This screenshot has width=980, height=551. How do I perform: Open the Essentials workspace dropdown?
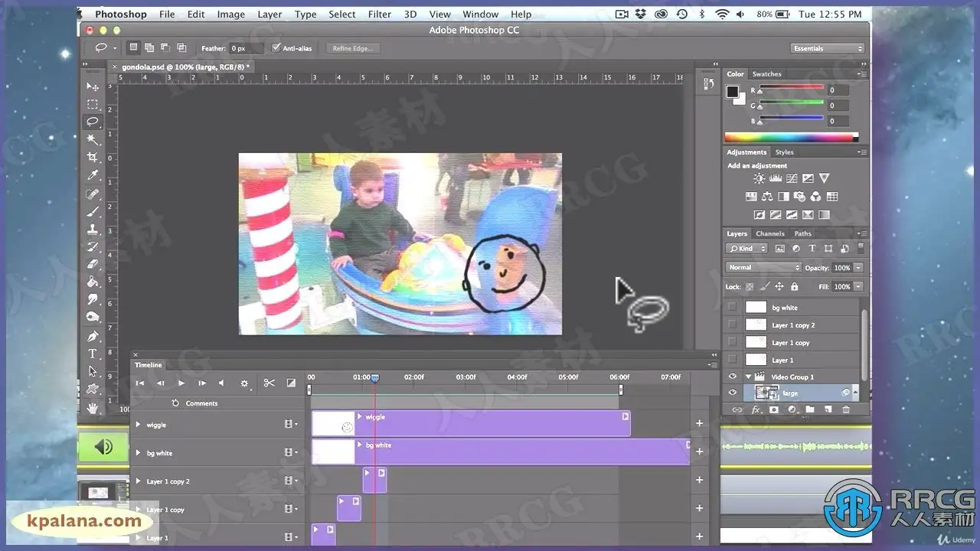[x=828, y=48]
